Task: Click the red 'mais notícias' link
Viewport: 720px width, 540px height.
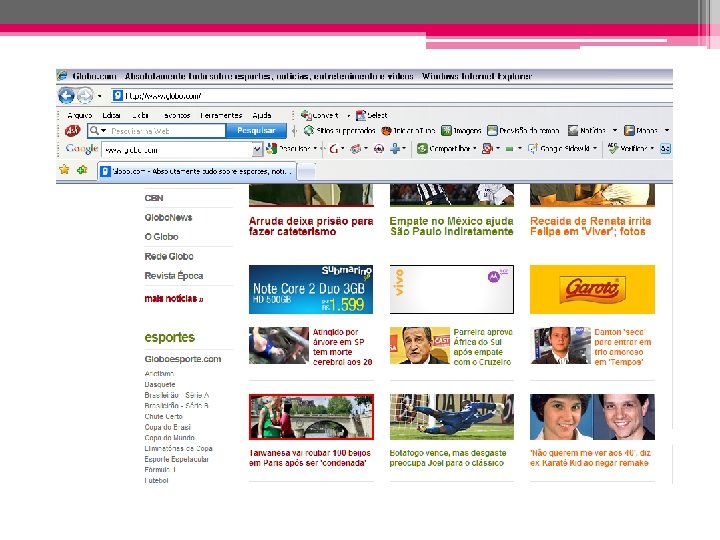Action: coord(174,298)
